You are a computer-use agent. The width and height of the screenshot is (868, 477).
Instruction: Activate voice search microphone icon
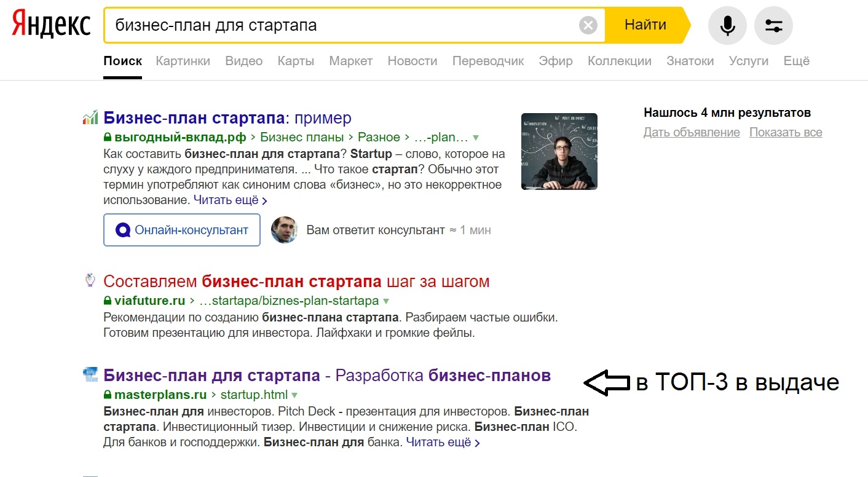tap(727, 25)
